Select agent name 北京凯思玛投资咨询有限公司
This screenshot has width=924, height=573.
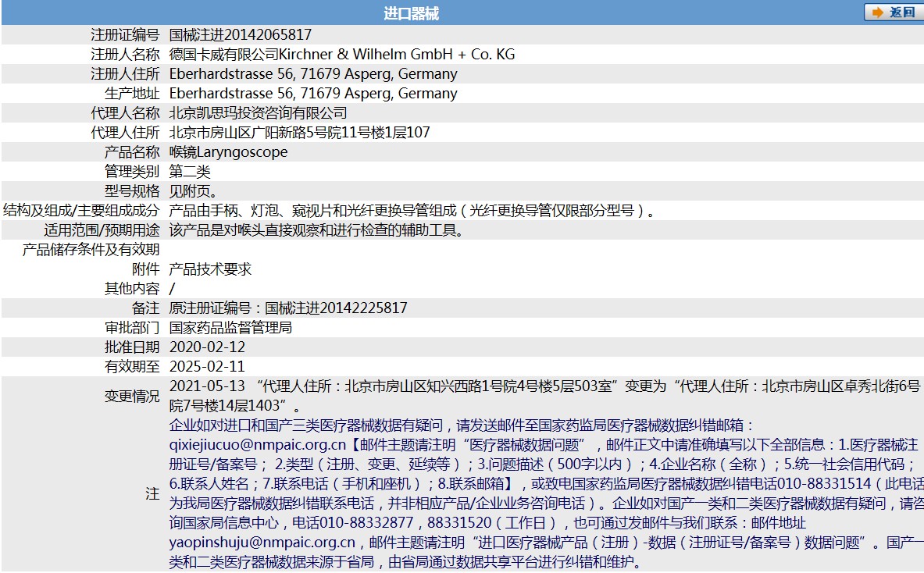tap(258, 112)
